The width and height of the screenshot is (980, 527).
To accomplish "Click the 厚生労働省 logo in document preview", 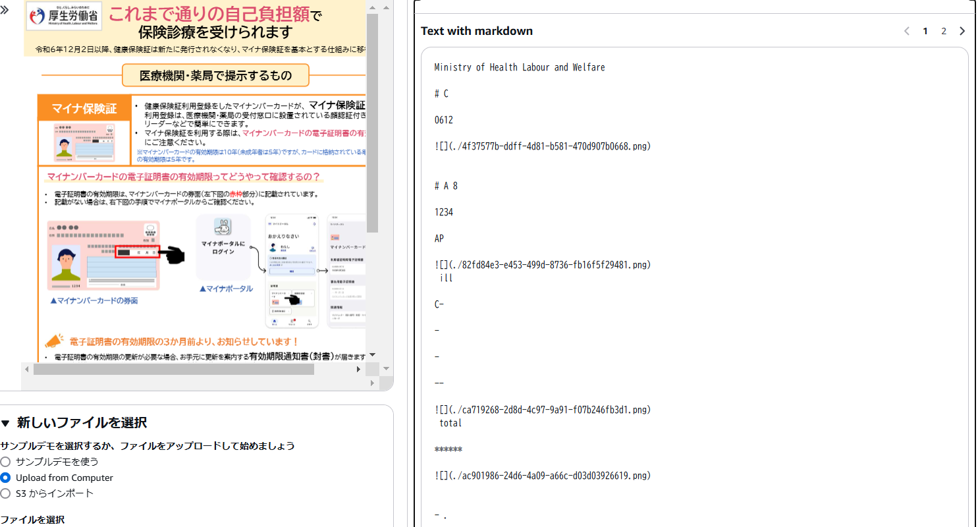I will click(65, 16).
